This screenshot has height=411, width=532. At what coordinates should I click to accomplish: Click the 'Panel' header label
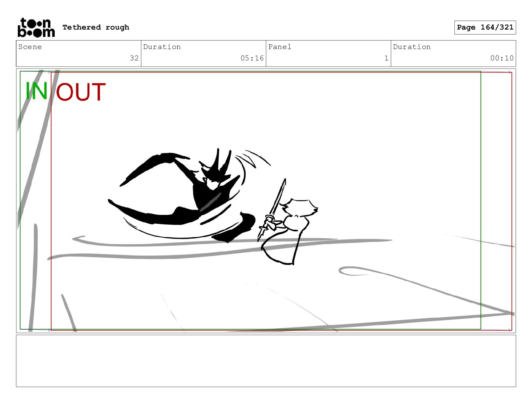click(x=280, y=47)
